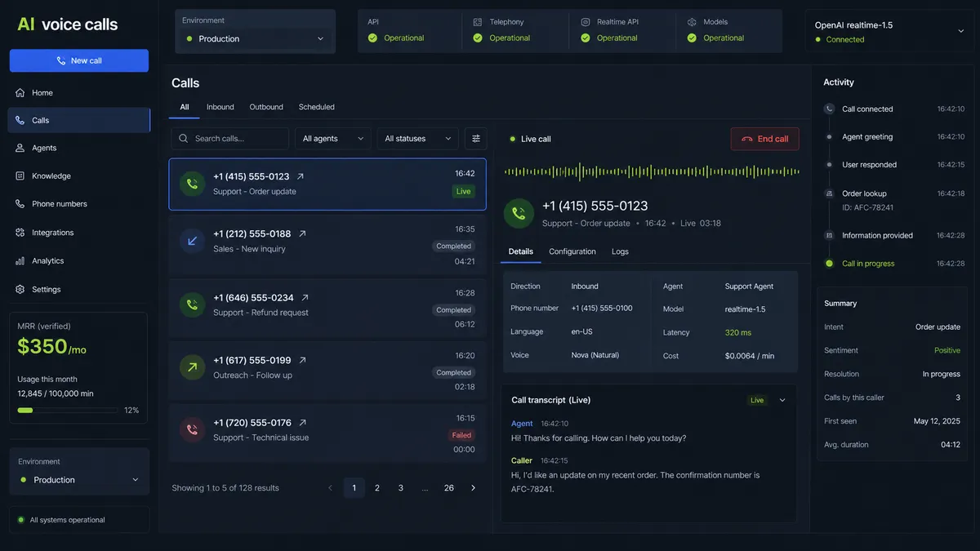This screenshot has height=551, width=980.
Task: Click the Agents person icon
Action: point(20,148)
